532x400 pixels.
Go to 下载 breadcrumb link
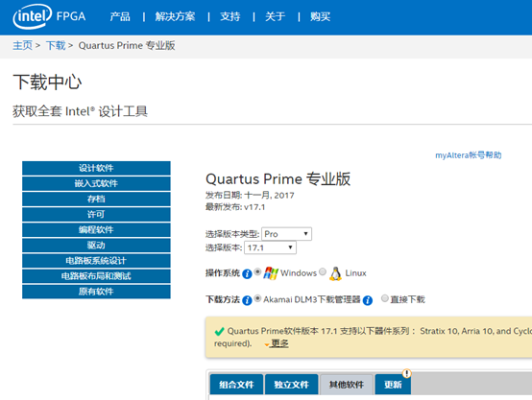(x=56, y=45)
